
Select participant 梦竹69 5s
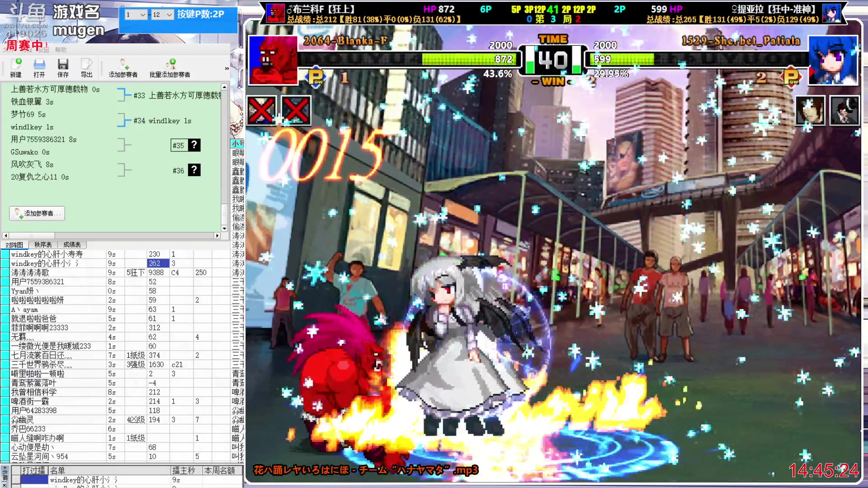pyautogui.click(x=28, y=114)
